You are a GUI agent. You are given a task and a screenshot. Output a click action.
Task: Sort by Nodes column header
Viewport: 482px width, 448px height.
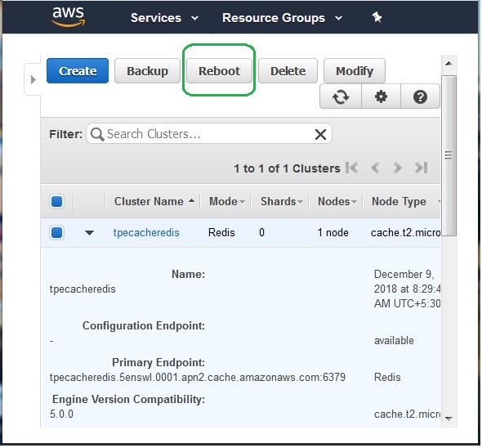337,202
